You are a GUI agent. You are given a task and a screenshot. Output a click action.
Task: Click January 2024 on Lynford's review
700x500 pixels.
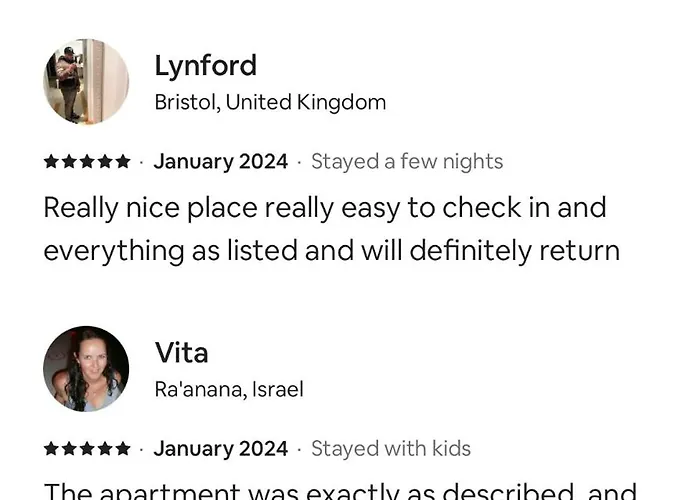tap(221, 162)
